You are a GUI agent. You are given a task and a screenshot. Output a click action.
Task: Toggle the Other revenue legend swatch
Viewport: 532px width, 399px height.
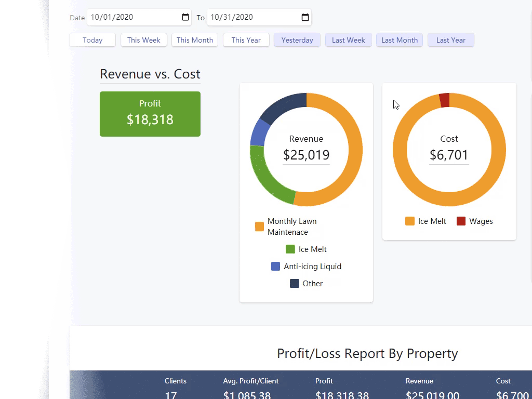click(x=295, y=284)
